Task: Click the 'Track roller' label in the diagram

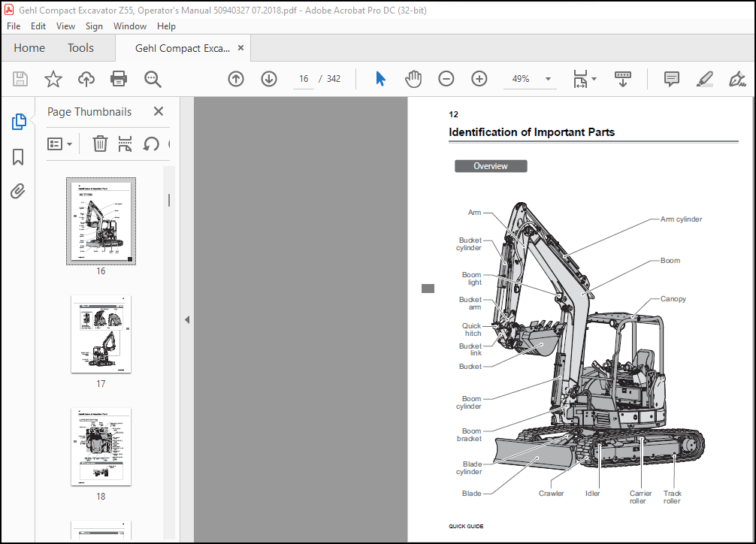Action: point(672,497)
